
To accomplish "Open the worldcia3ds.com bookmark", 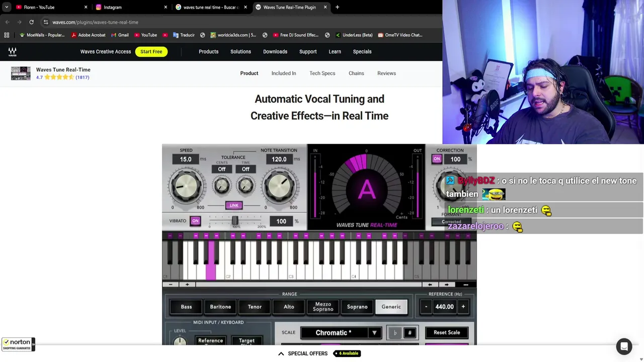I will click(233, 35).
